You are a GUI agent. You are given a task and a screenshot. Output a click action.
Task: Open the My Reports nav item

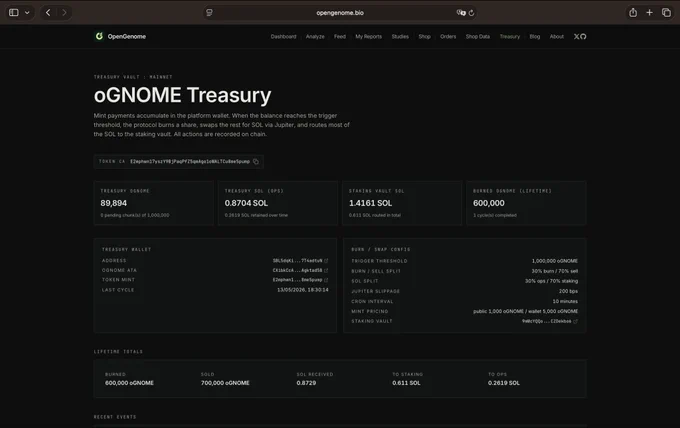tap(369, 36)
